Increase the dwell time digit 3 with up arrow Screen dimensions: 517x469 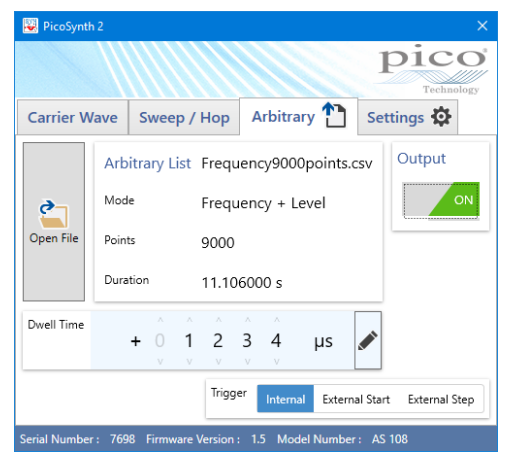(247, 320)
